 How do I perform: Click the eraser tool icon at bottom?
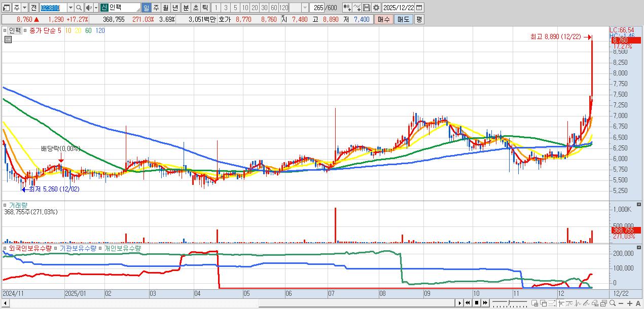point(595,303)
